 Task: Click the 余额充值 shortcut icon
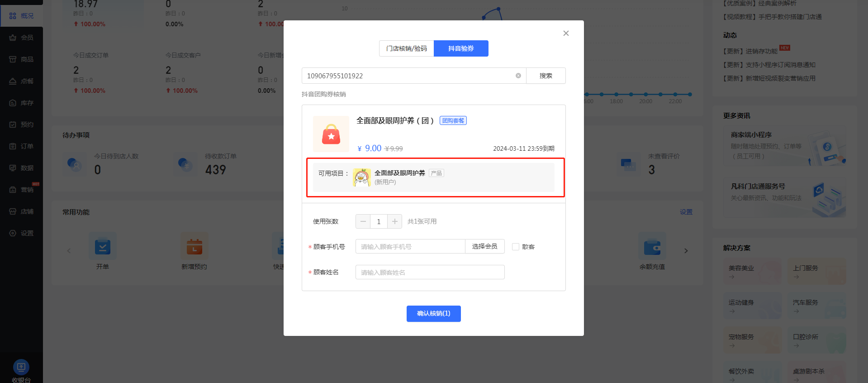pos(652,247)
